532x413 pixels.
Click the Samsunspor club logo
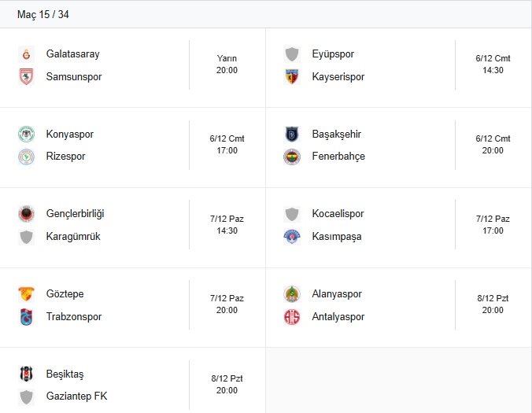click(x=26, y=77)
